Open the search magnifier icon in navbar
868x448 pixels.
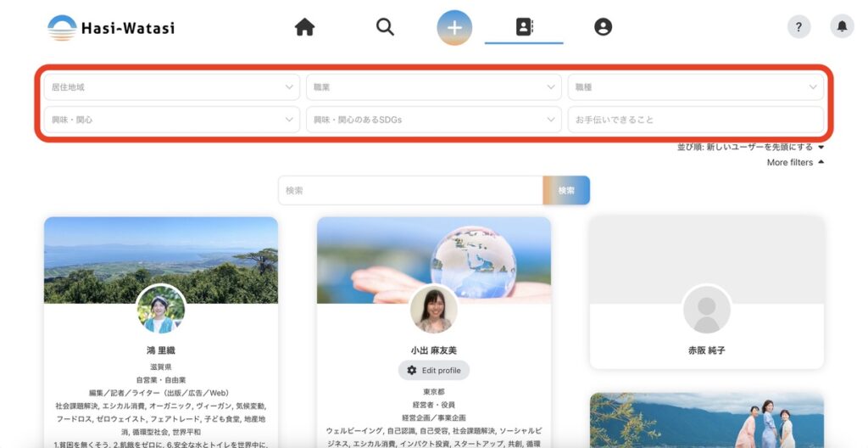pyautogui.click(x=385, y=27)
